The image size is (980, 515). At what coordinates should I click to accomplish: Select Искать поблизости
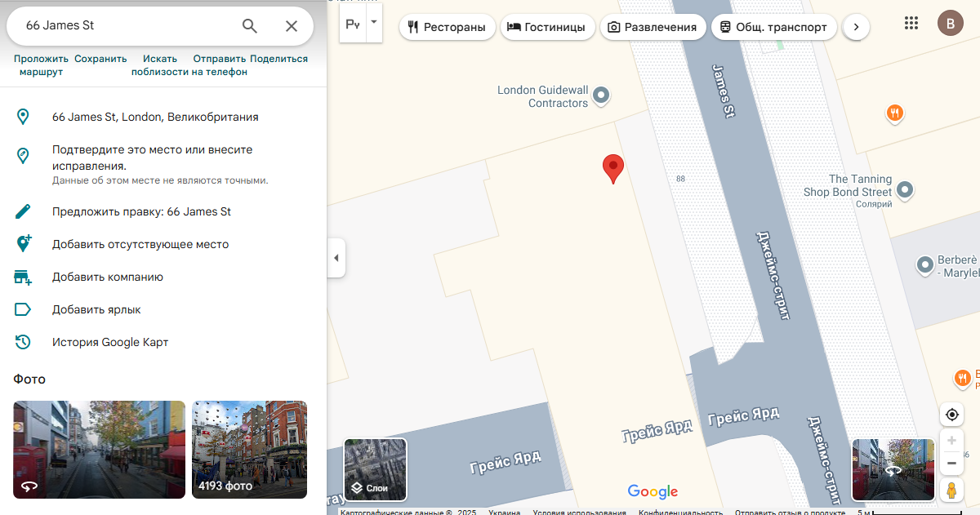click(x=159, y=65)
